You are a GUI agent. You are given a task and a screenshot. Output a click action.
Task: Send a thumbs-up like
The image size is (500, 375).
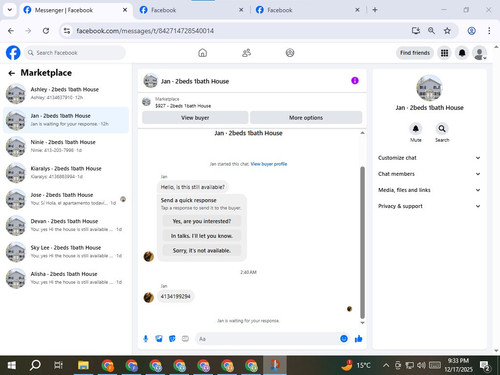pyautogui.click(x=358, y=339)
